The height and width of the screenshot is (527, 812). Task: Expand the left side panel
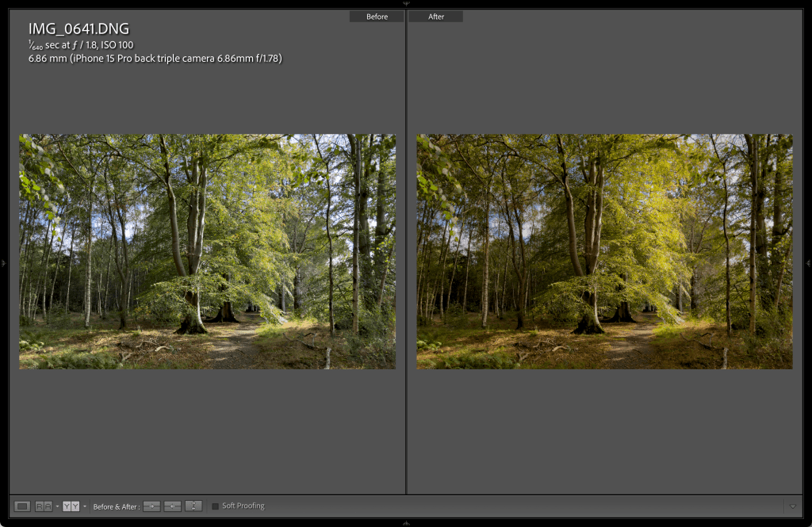[3, 263]
